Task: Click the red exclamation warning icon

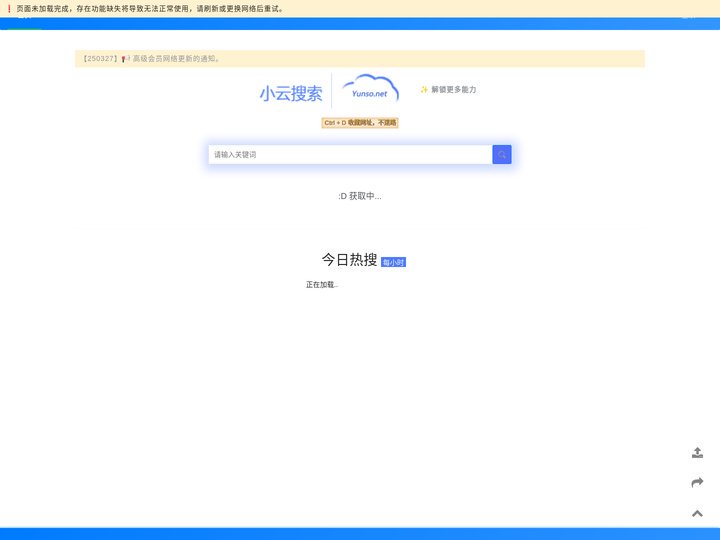Action: click(x=9, y=9)
